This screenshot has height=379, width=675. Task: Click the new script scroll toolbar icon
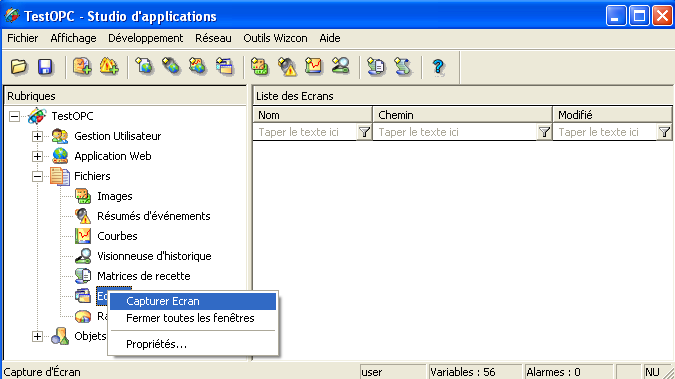tap(403, 67)
